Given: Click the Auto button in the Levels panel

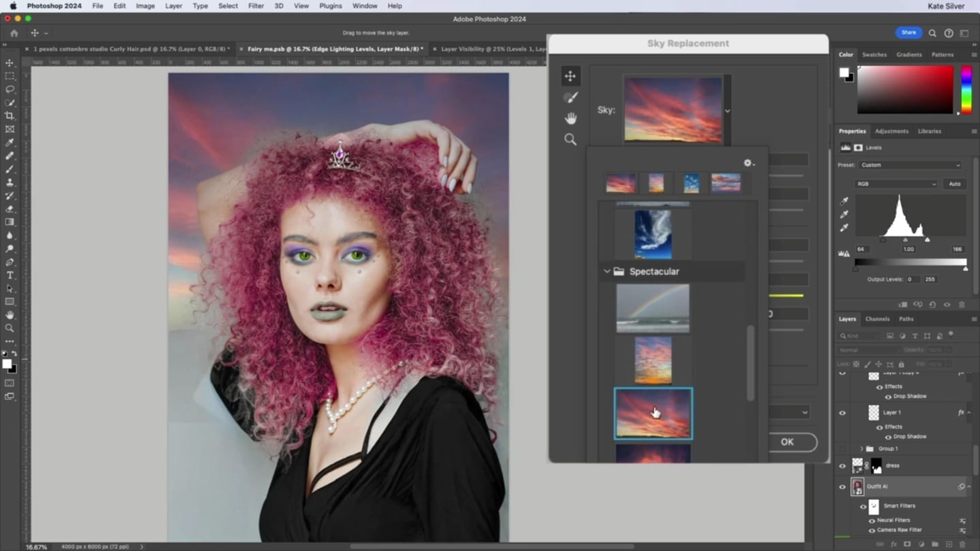Looking at the screenshot, I should [954, 183].
